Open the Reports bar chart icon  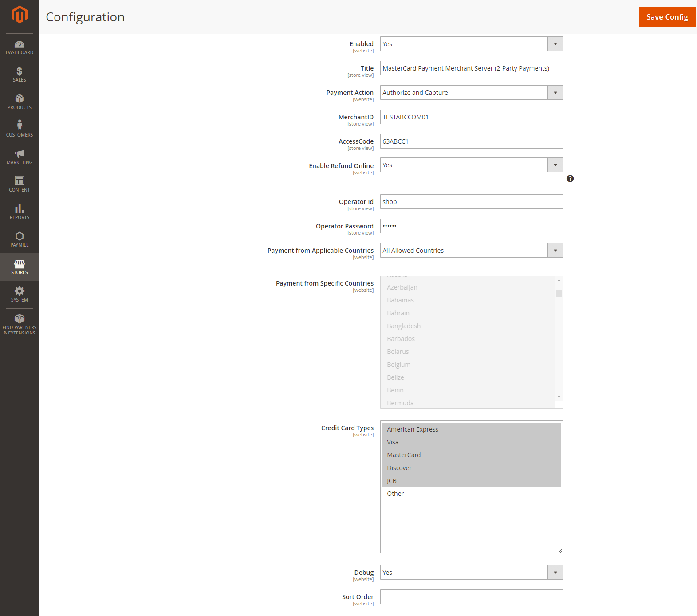[x=20, y=208]
